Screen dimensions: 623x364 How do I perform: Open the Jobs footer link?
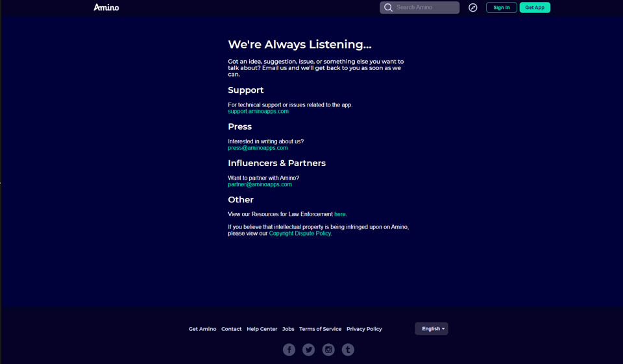coord(288,329)
